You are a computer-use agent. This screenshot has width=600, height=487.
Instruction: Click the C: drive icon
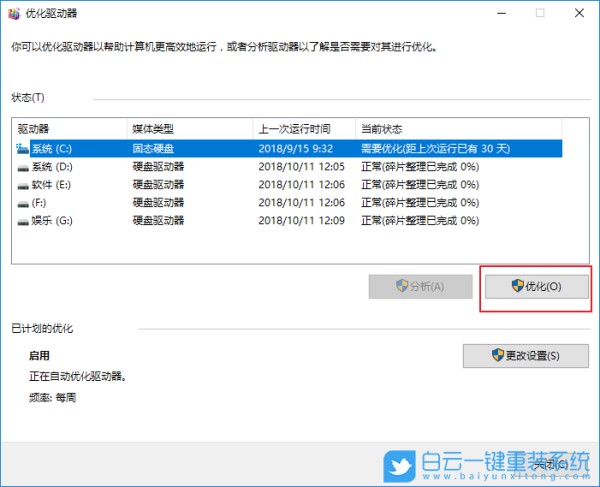pos(23,149)
